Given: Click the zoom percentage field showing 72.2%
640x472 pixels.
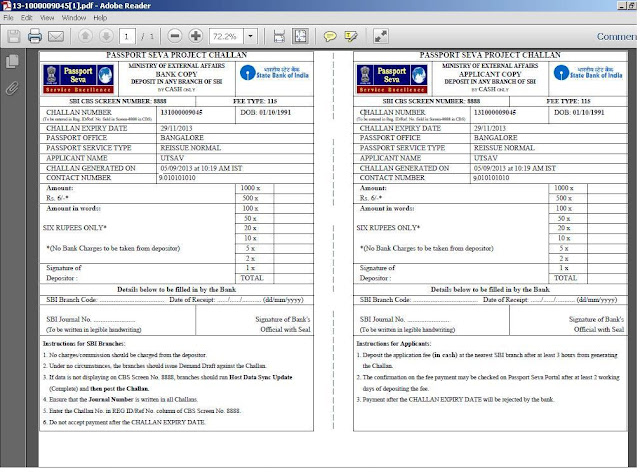Looking at the screenshot, I should (x=226, y=36).
